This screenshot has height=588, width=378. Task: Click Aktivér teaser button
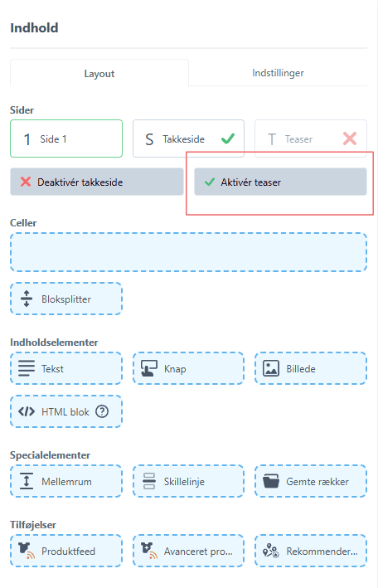pyautogui.click(x=280, y=182)
